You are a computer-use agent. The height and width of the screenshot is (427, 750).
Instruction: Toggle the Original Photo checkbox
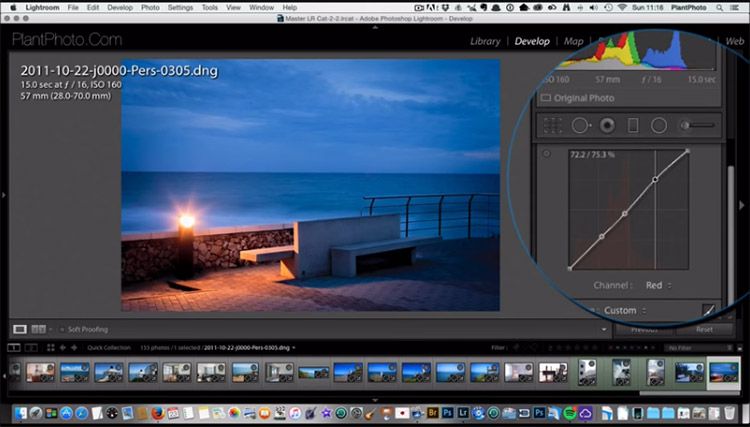tap(546, 98)
